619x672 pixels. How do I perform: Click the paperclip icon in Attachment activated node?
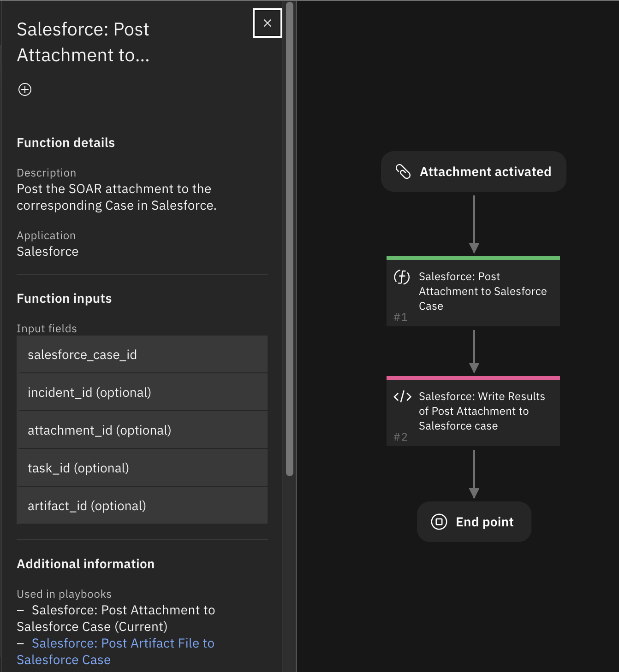[x=403, y=171]
